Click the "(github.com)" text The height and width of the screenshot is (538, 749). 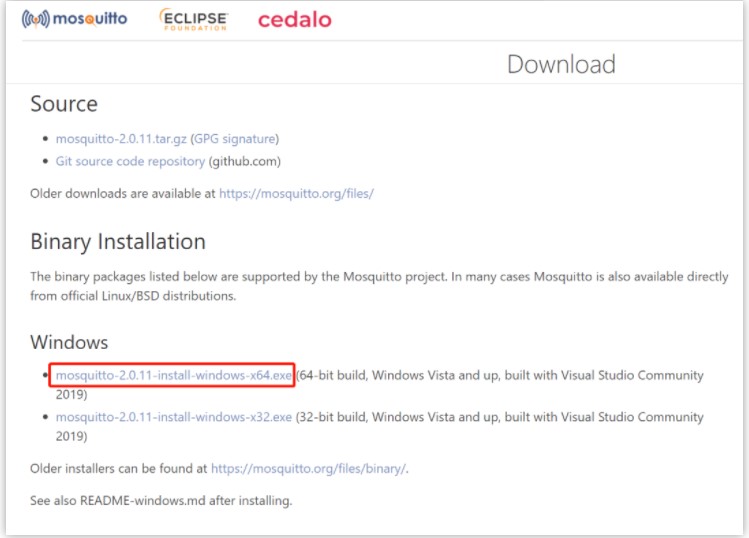pos(245,161)
